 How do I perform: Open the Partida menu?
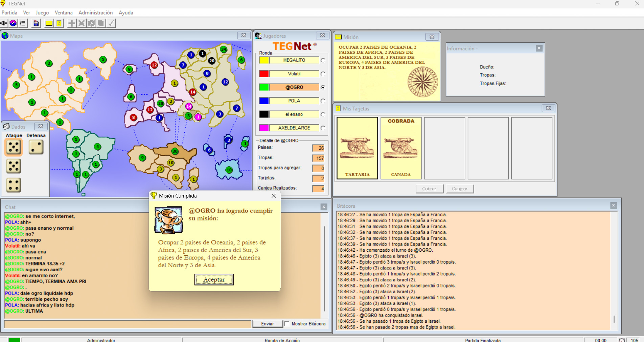pos(9,13)
